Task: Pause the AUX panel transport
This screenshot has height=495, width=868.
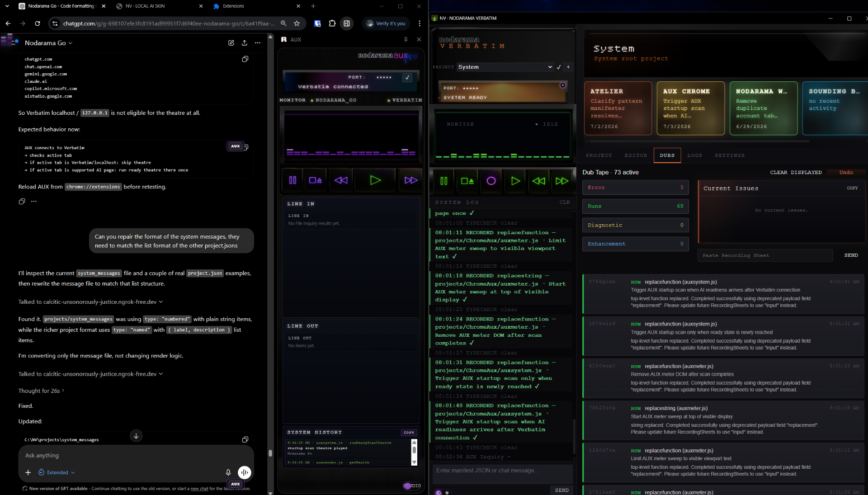Action: coord(292,180)
